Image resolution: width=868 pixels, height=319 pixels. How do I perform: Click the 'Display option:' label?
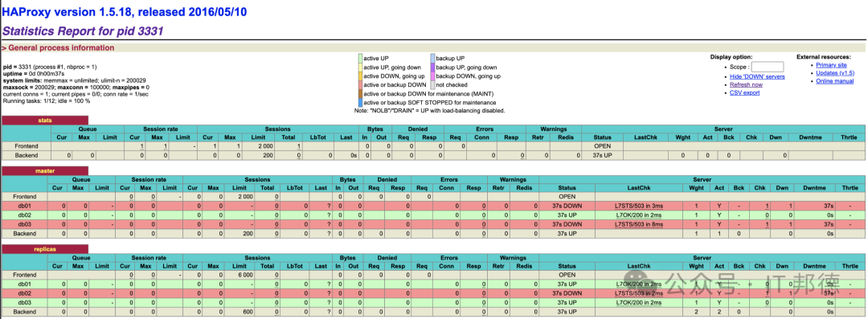click(x=731, y=57)
